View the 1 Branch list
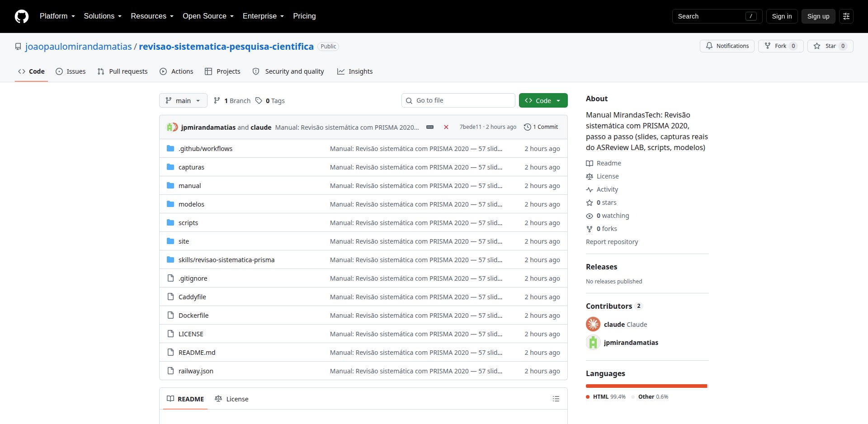868x424 pixels. click(232, 101)
